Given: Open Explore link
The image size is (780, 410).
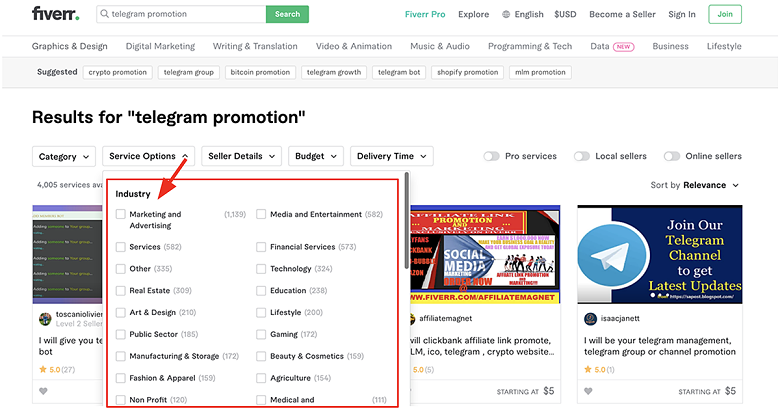Looking at the screenshot, I should [x=474, y=14].
